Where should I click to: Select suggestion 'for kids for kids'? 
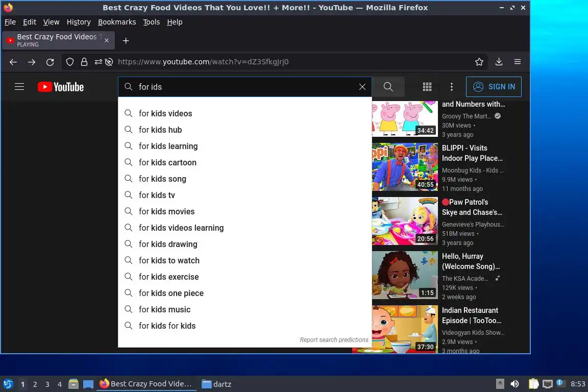(244, 326)
